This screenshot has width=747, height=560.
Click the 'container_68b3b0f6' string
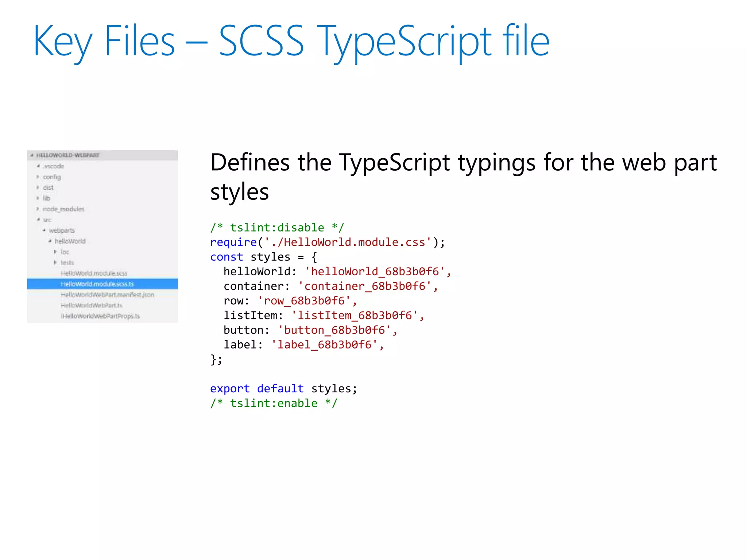tap(365, 286)
